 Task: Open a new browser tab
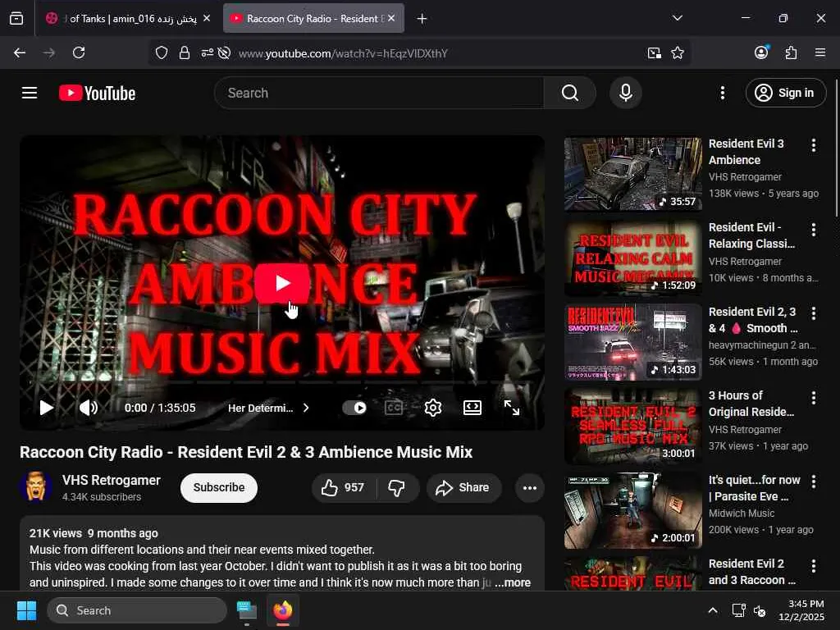[422, 19]
